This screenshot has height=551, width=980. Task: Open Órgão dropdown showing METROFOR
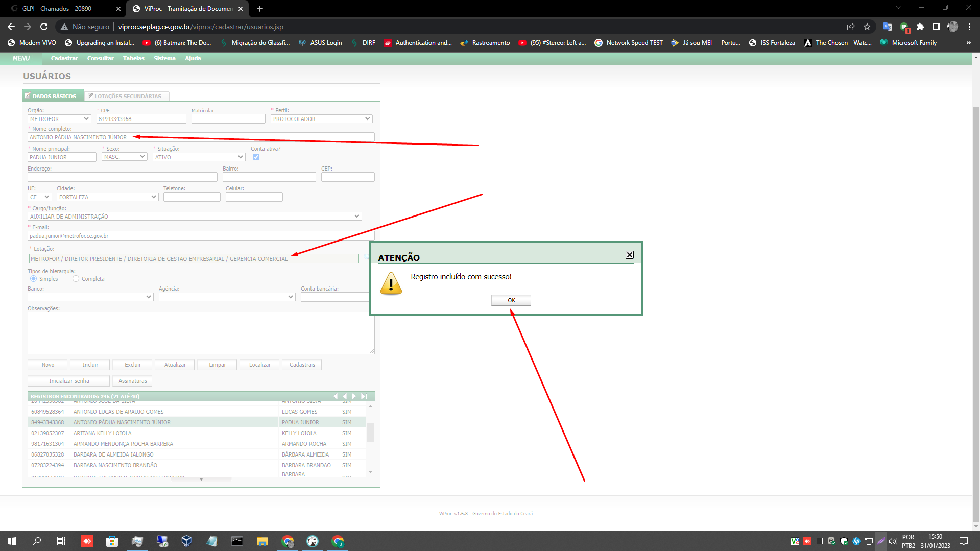(59, 119)
